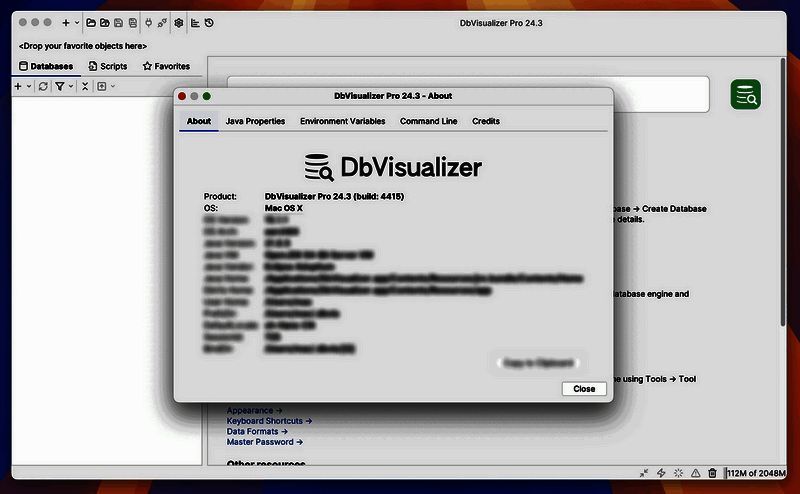Viewport: 800px width, 494px height.
Task: Click the blurred Copy to Clipboard button
Action: click(538, 363)
